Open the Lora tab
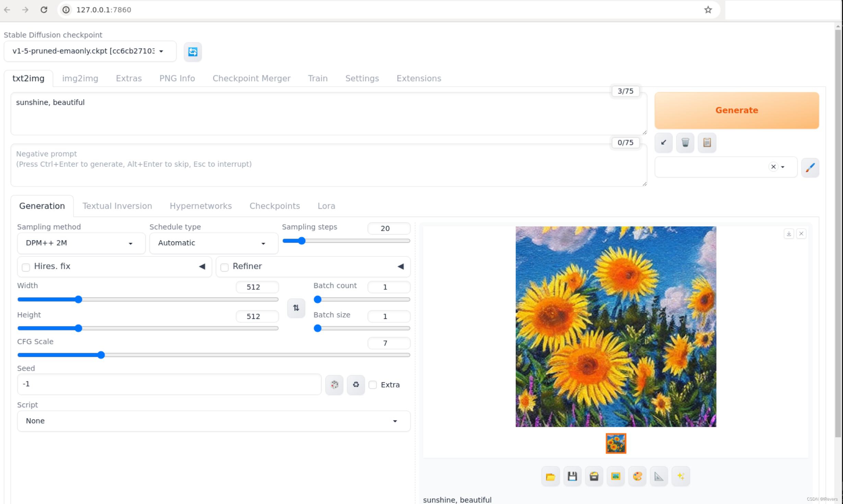This screenshot has height=504, width=843. (x=326, y=206)
